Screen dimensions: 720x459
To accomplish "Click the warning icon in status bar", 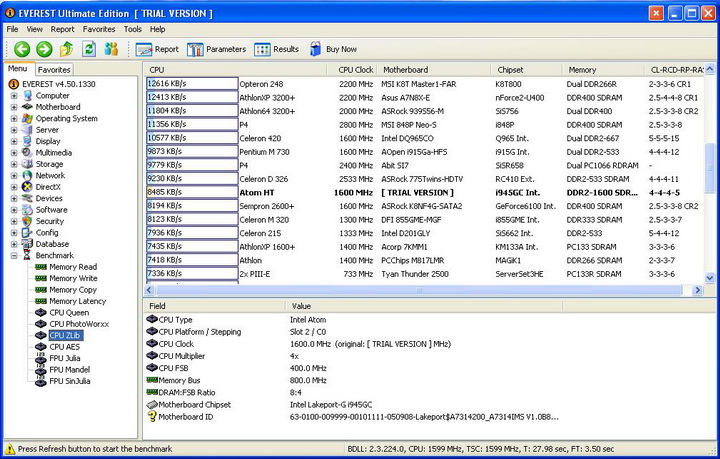I will point(10,449).
